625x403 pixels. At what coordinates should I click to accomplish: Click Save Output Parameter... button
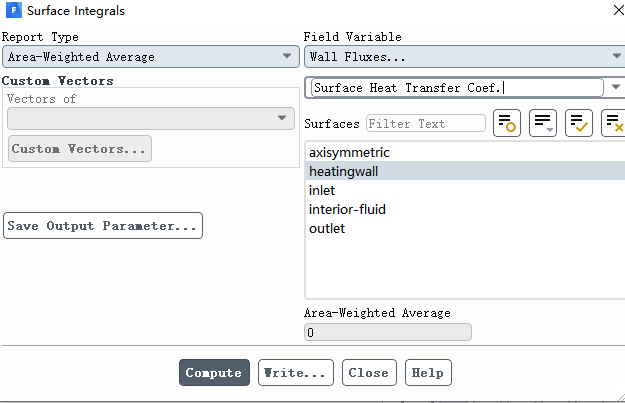pos(103,226)
